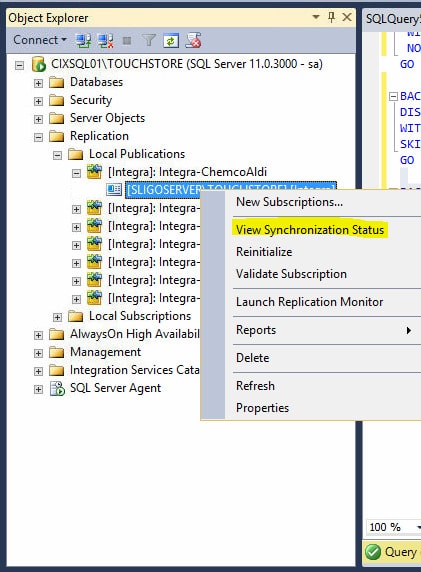Click the 'Local Subscriptions' label
Screen dimensions: 421x572
point(140,316)
